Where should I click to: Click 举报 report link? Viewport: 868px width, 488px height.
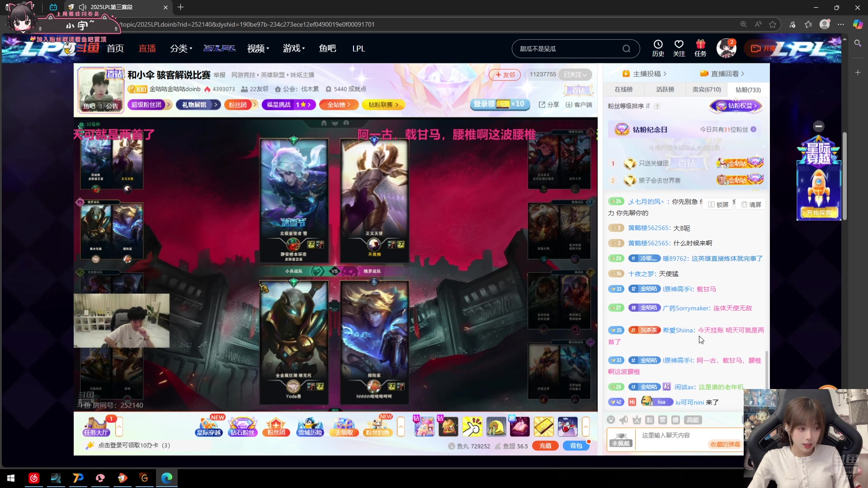click(x=219, y=75)
